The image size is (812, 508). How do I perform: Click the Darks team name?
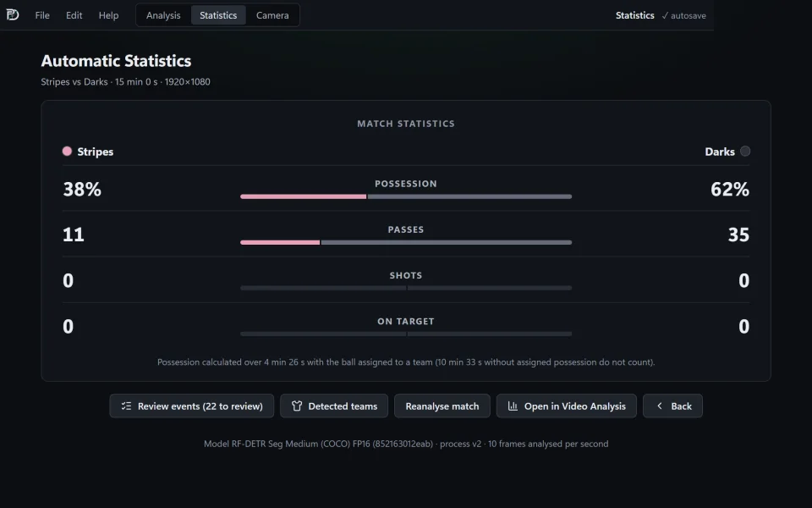click(720, 152)
